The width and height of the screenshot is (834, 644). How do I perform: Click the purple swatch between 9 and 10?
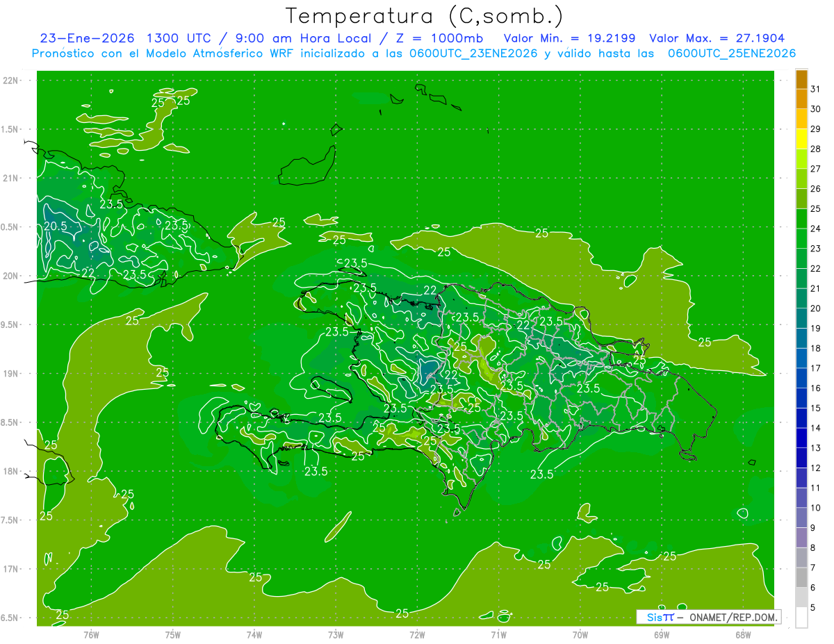coord(801,518)
